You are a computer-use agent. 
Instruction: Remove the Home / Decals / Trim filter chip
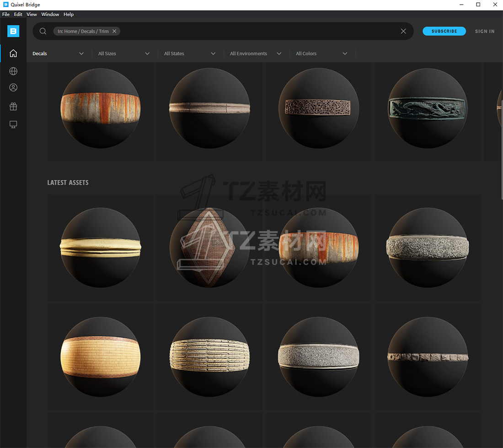[114, 31]
